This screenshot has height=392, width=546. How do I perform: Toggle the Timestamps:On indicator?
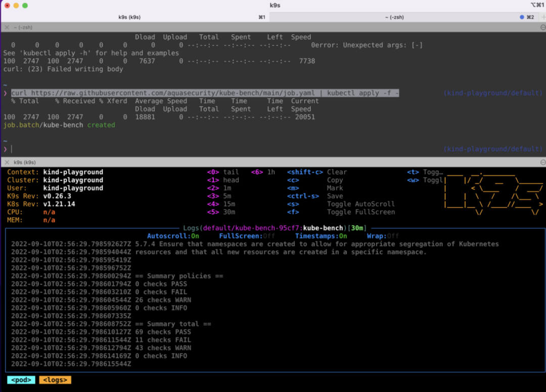click(x=321, y=236)
